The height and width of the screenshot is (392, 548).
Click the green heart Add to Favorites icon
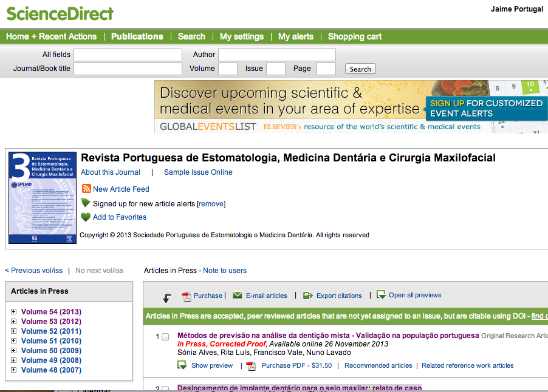[x=86, y=217]
